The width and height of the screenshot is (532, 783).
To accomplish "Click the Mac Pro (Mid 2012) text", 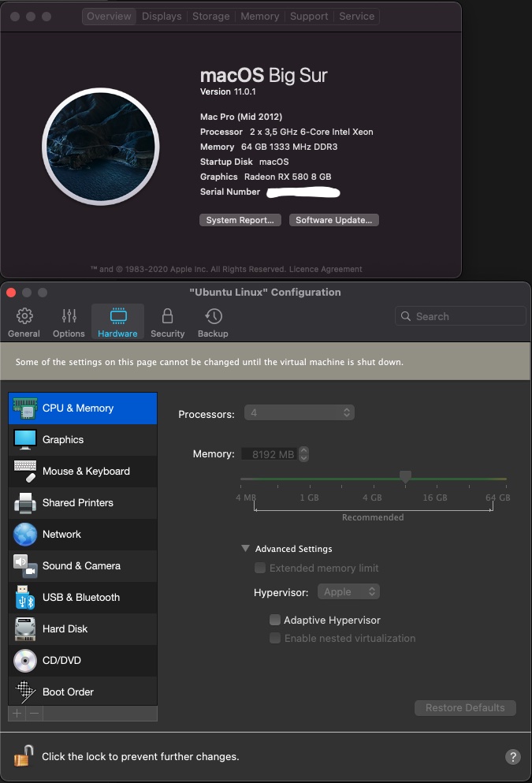I will click(x=241, y=117).
